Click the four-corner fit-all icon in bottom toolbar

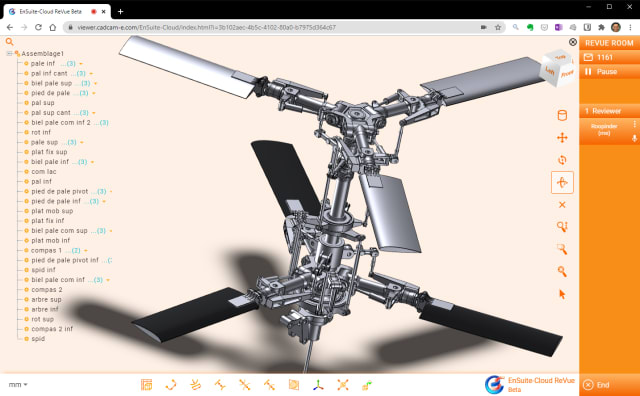pos(343,385)
